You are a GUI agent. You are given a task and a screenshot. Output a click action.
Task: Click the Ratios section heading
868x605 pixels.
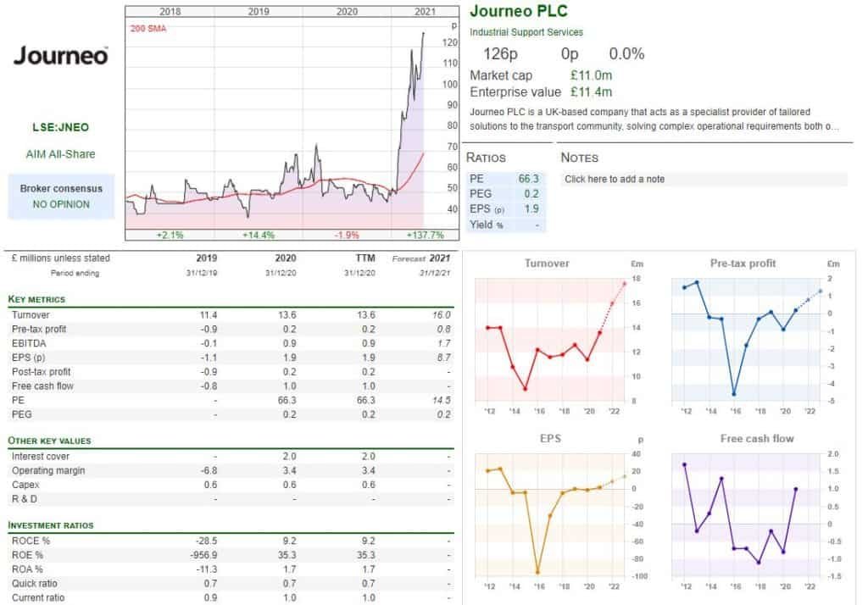click(486, 158)
